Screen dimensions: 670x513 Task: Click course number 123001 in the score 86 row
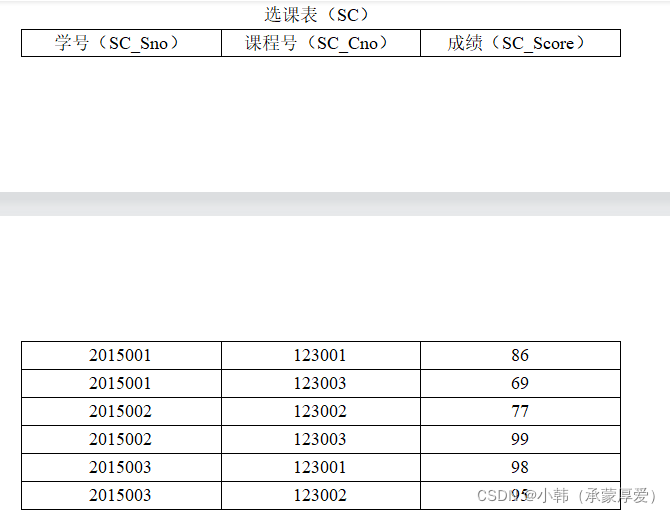[x=320, y=355]
